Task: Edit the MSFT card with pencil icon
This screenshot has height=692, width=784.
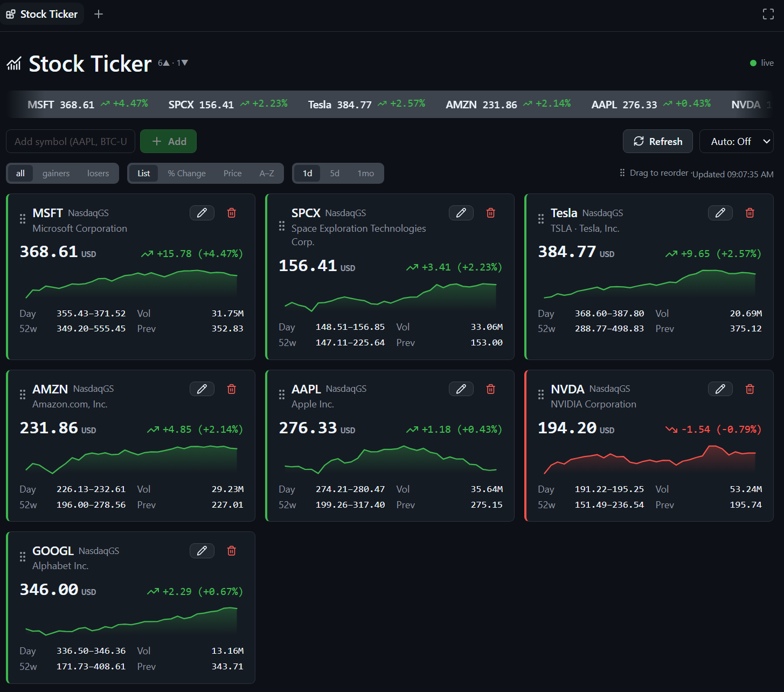Action: click(202, 213)
